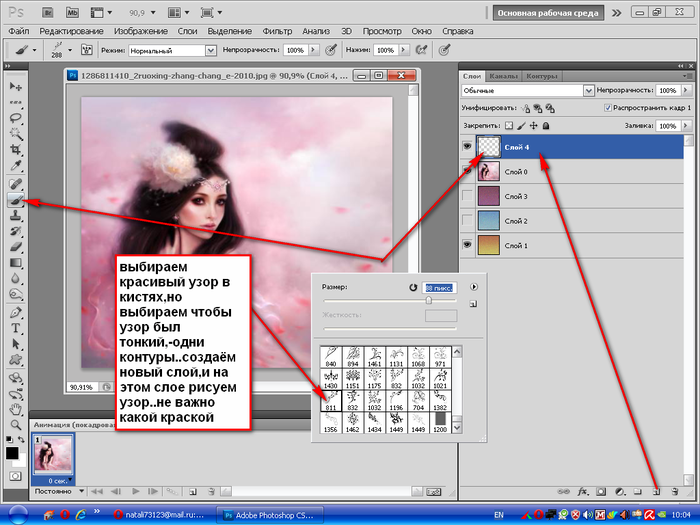Image resolution: width=700 pixels, height=525 pixels.
Task: Hide layer Слой 4 eye icon
Action: 467,146
